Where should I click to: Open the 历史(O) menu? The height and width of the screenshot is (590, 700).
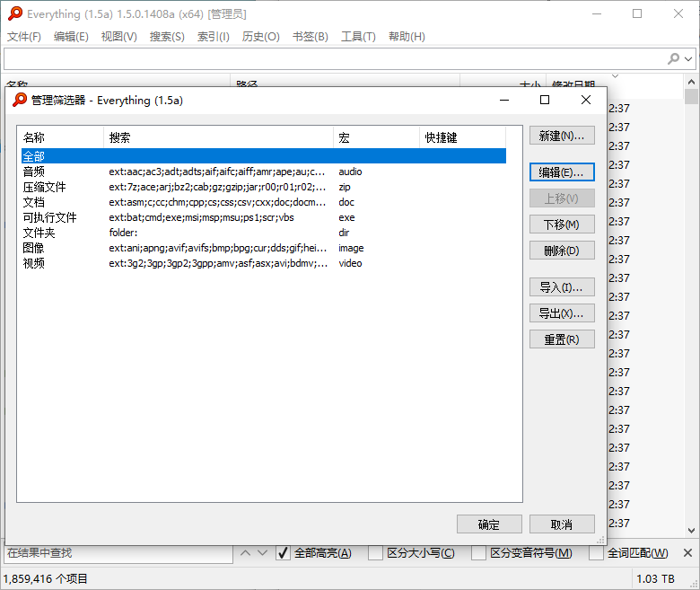tap(261, 37)
